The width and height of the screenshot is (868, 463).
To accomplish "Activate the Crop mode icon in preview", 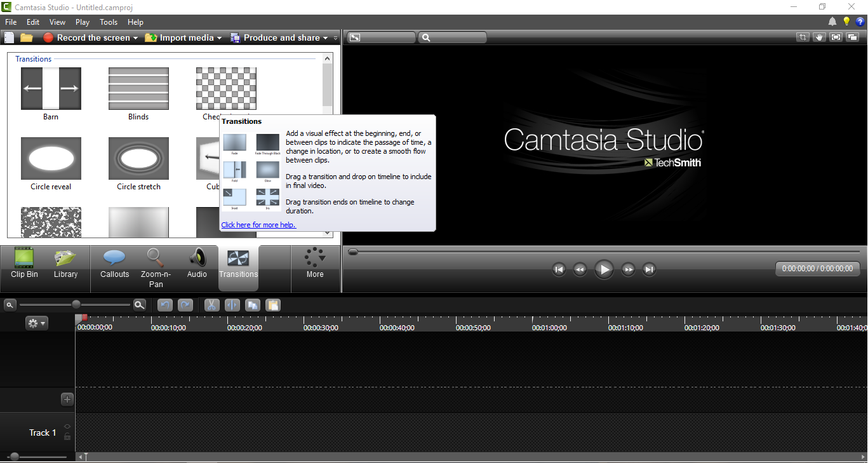I will tap(803, 37).
